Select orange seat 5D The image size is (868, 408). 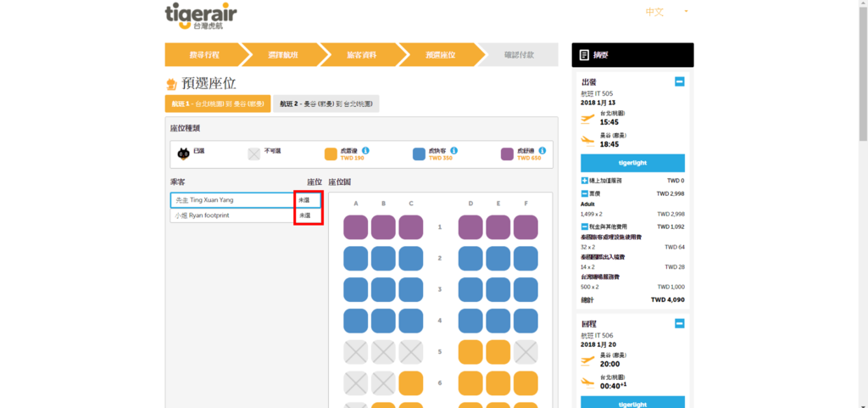(x=470, y=351)
